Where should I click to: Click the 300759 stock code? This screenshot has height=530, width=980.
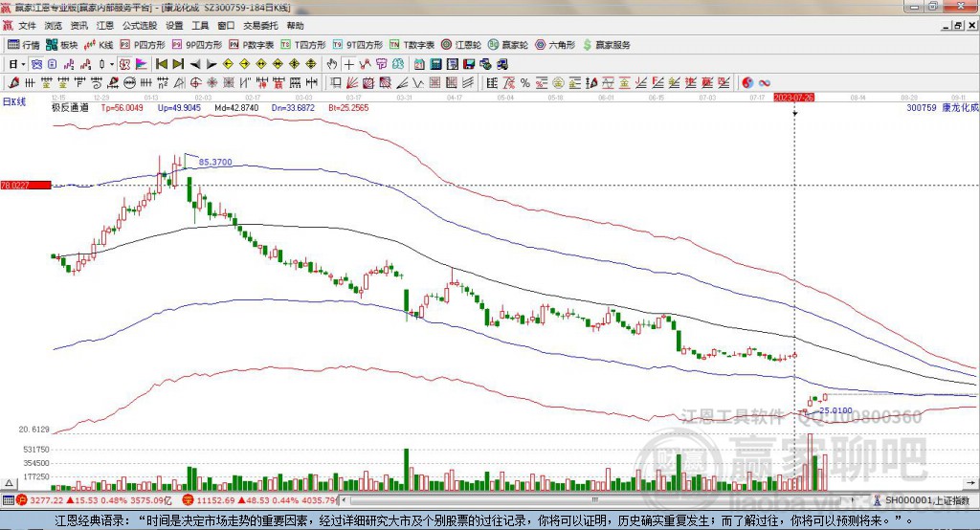coord(922,107)
